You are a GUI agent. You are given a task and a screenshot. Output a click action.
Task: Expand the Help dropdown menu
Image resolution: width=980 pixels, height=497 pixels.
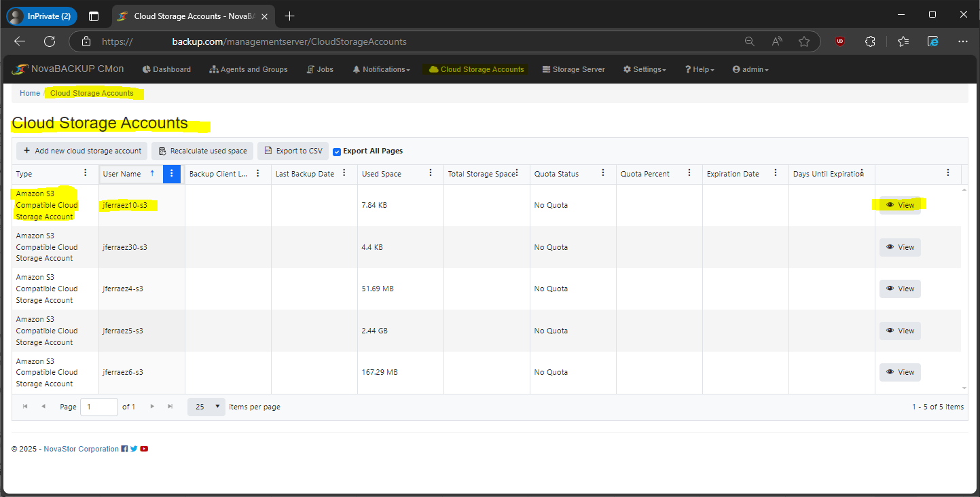pos(700,69)
